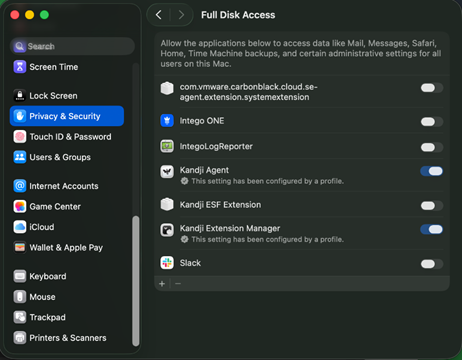462x360 pixels.
Task: Open Mouse settings
Action: pyautogui.click(x=67, y=297)
